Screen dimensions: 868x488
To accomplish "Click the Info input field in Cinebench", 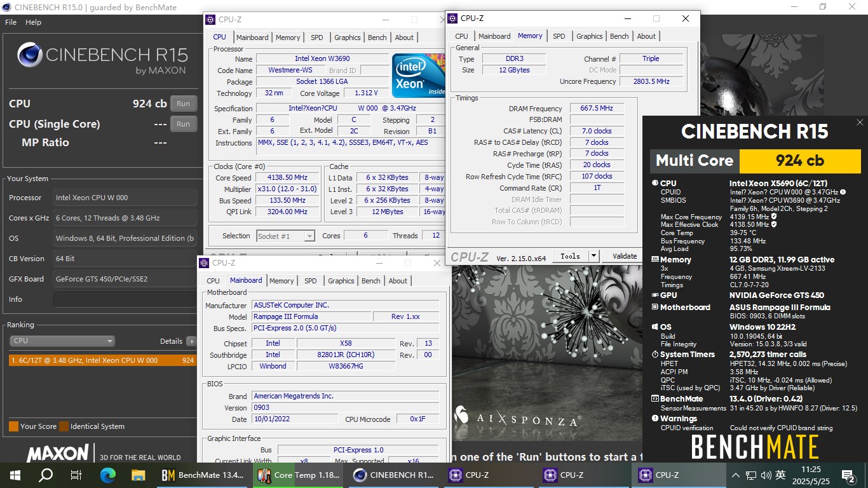I will pos(125,299).
